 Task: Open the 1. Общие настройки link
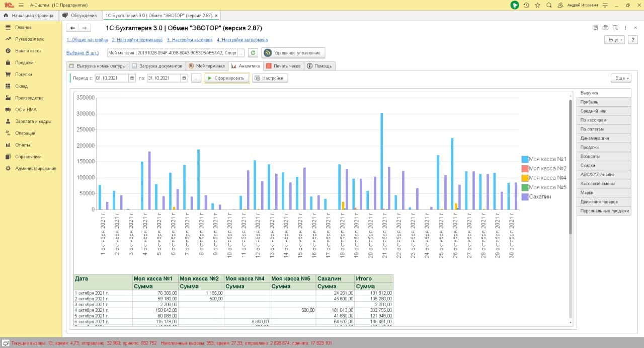click(87, 40)
